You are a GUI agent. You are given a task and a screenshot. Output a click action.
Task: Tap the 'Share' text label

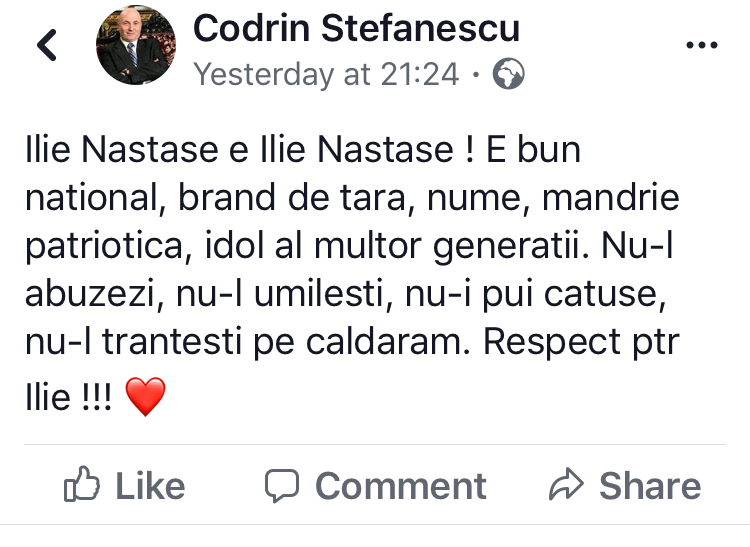[x=650, y=486]
